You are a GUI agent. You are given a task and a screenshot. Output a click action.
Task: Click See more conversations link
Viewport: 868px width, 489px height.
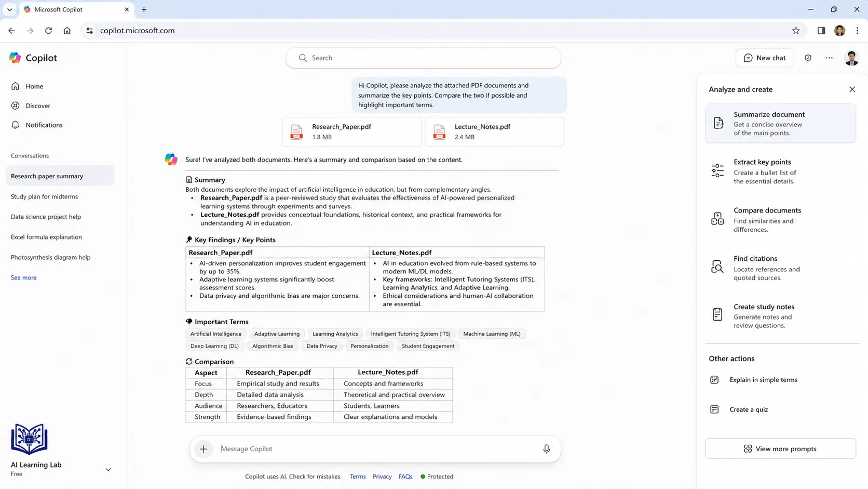(23, 277)
